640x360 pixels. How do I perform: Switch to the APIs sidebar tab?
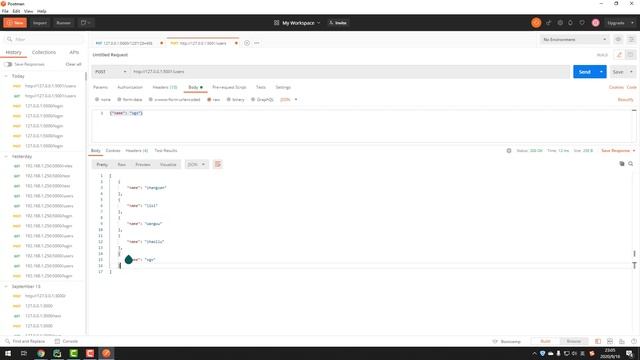(x=74, y=52)
